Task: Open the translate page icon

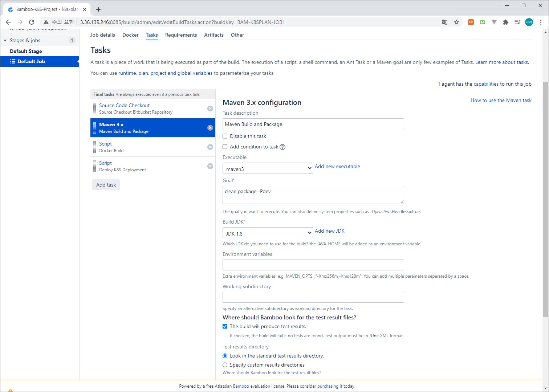Action: point(445,22)
